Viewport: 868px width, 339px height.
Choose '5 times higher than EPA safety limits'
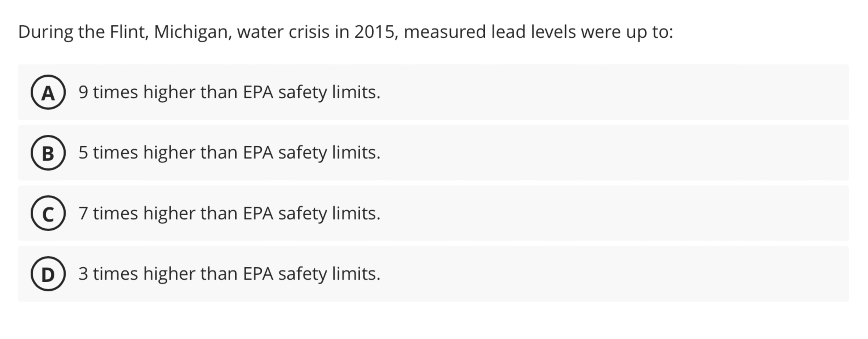pyautogui.click(x=229, y=153)
